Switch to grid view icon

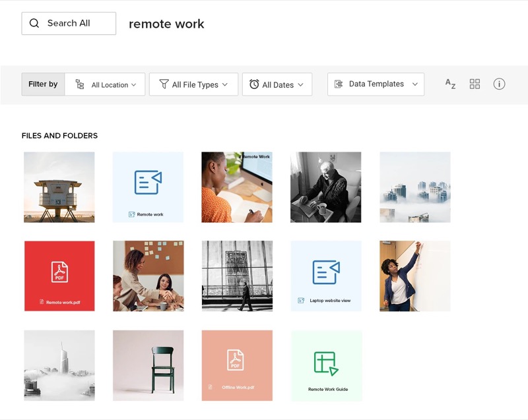pos(475,84)
